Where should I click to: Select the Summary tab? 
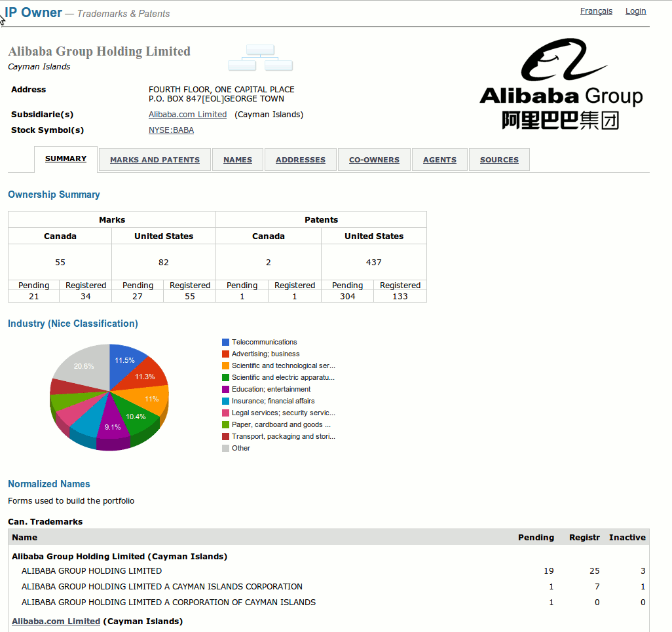tap(65, 158)
